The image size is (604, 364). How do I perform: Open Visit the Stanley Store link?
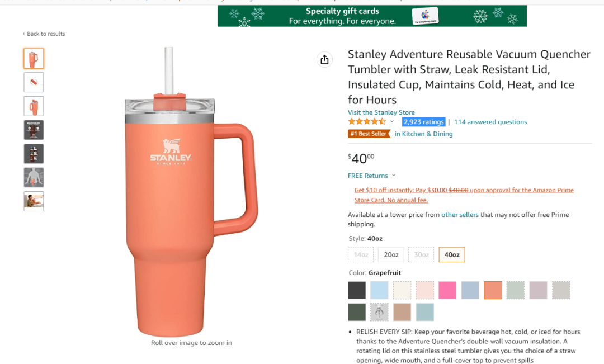pos(381,112)
